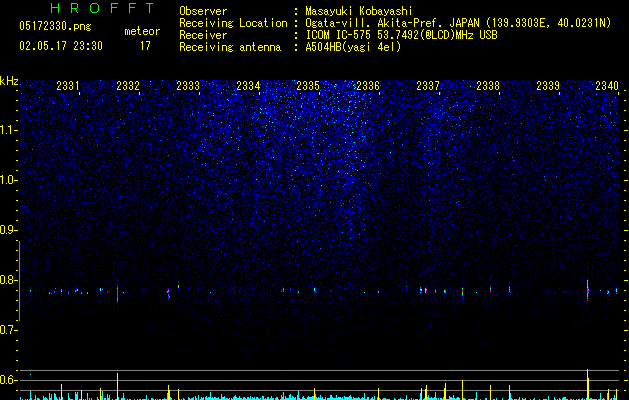This screenshot has width=629, height=400.
Task: Click the gray frequency range bar left of axis
Action: pos(20,281)
